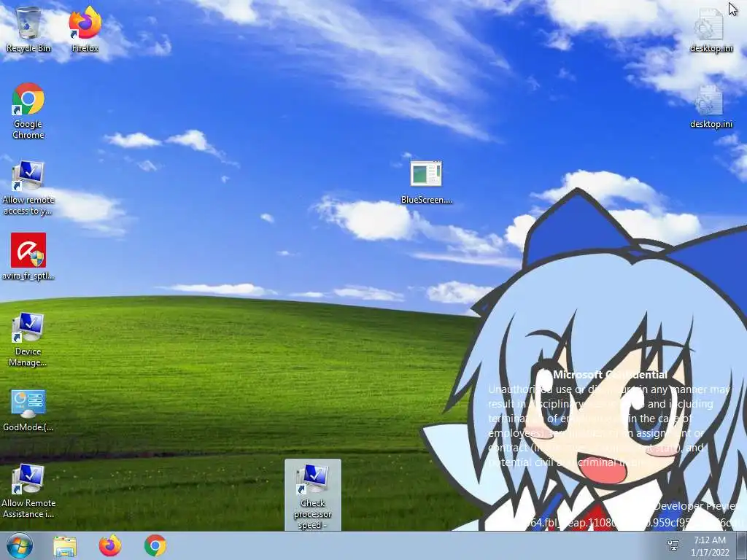Open the Recycle Bin desktop icon
747x560 pixels.
coord(28,29)
